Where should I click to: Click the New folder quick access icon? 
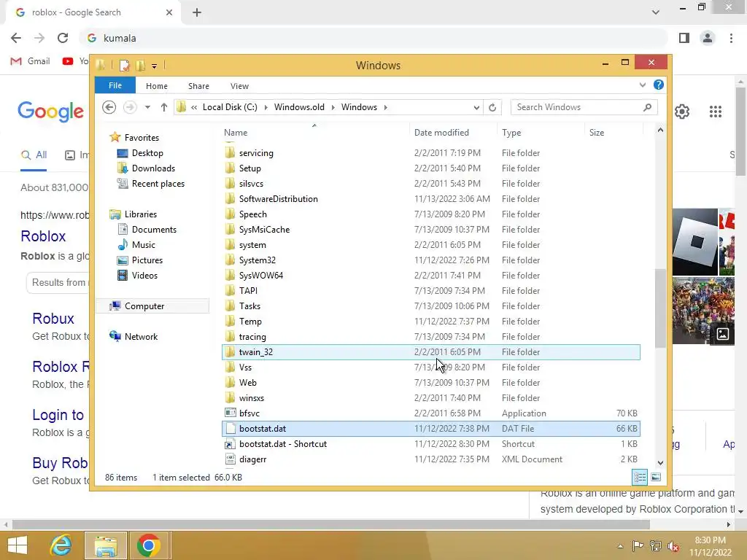coord(141,65)
